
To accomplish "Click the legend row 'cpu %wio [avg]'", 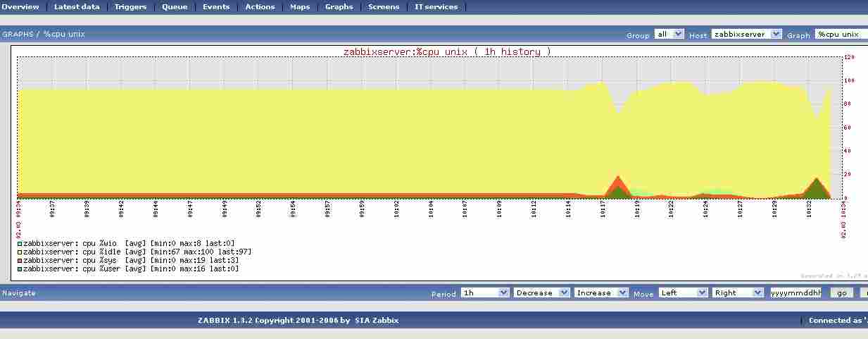I will tap(126, 243).
